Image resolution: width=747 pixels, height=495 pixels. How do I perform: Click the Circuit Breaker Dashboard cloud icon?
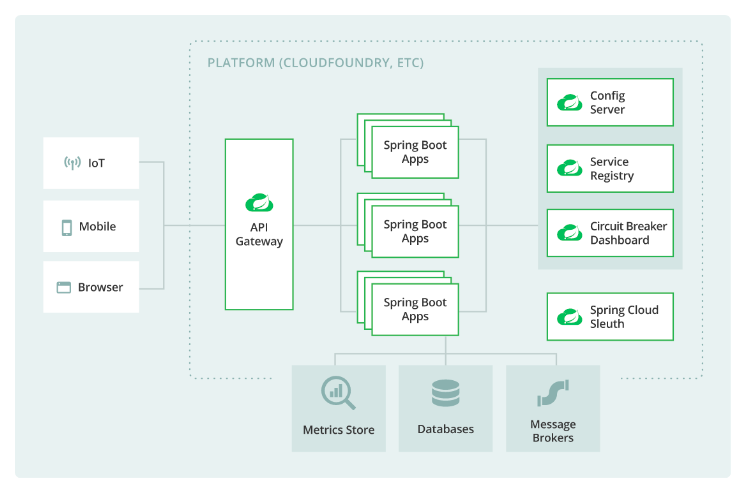click(x=569, y=233)
